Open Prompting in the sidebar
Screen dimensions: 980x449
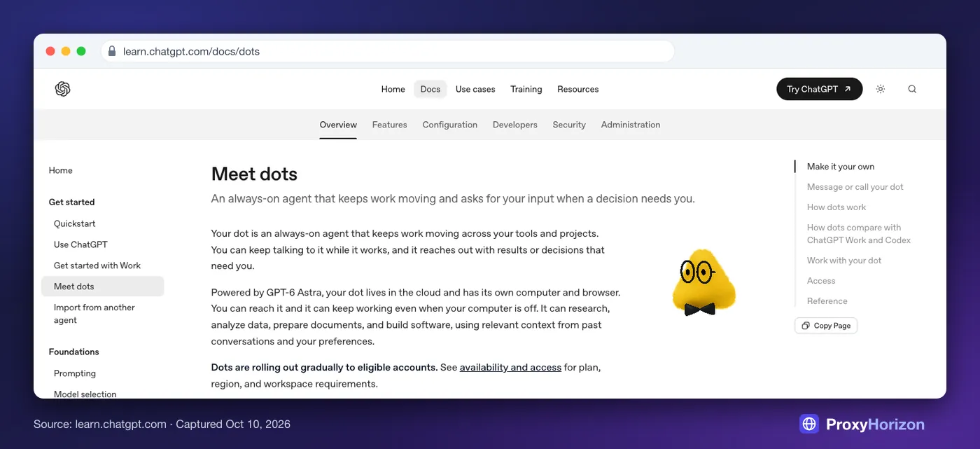tap(75, 373)
